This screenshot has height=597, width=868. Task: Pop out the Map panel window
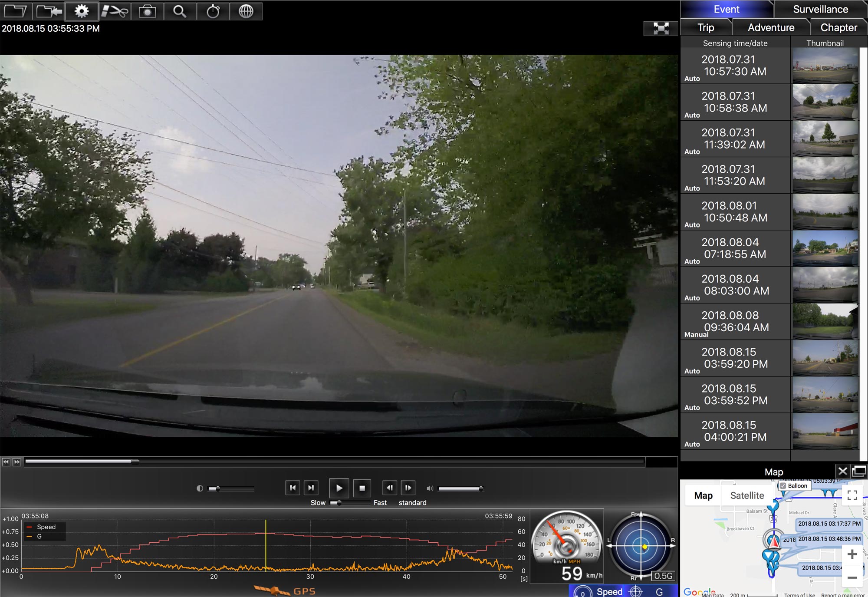click(859, 472)
